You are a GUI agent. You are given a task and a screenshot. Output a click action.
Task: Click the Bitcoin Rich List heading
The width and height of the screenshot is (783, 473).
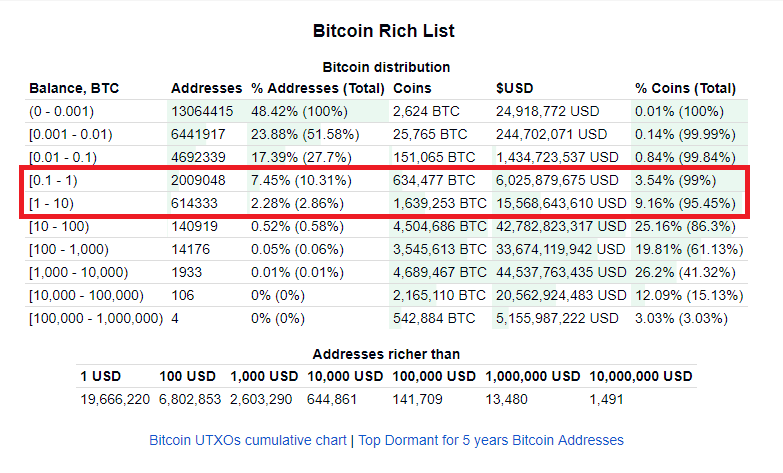pos(384,30)
